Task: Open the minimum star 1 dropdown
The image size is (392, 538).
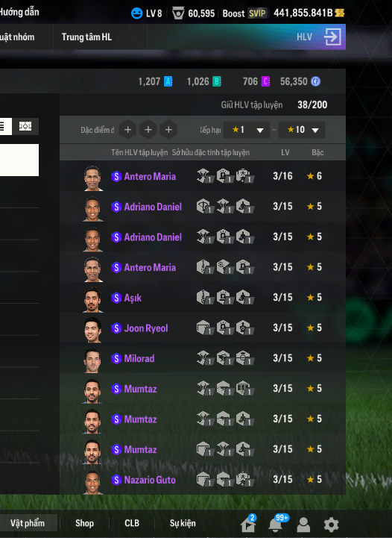Action: 247,130
